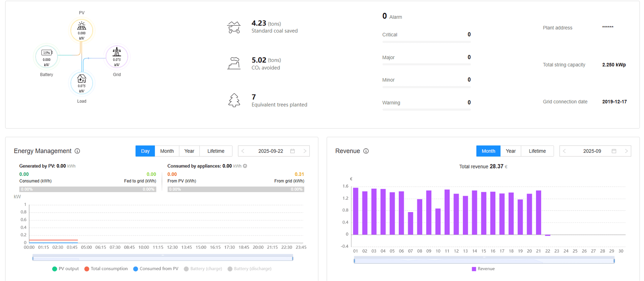This screenshot has width=644, height=281.
Task: Select the Month tab in Revenue
Action: pos(488,151)
